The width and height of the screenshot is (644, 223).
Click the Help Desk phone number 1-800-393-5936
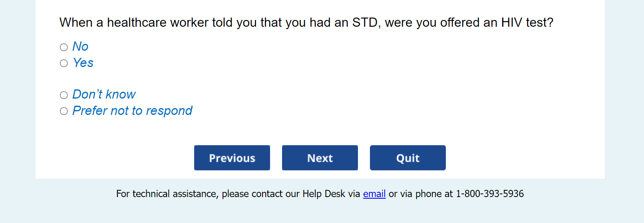[490, 194]
